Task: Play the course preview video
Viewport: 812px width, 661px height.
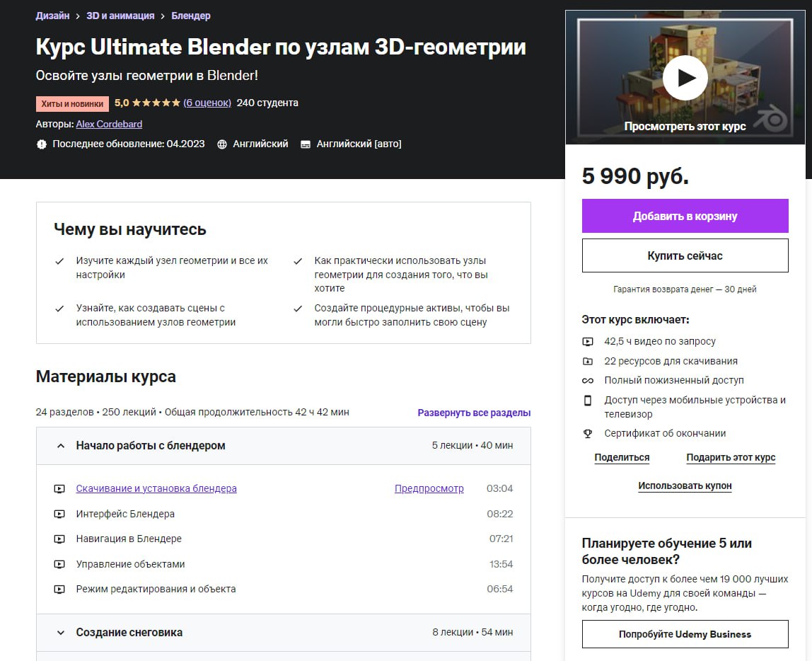Action: (x=685, y=77)
